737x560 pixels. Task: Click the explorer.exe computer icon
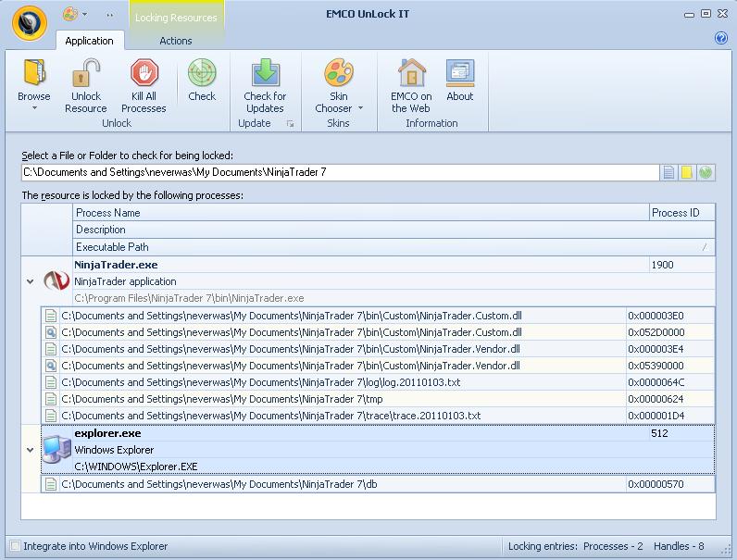56,450
